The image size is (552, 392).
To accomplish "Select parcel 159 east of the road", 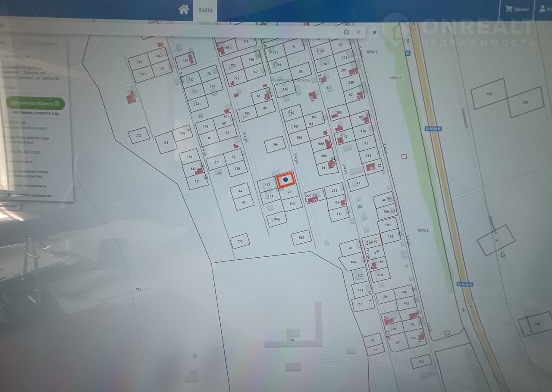I will [x=489, y=94].
